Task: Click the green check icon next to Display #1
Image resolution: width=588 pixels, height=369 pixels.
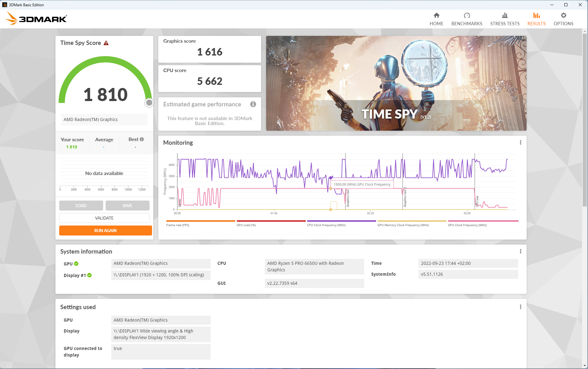Action: coord(89,275)
